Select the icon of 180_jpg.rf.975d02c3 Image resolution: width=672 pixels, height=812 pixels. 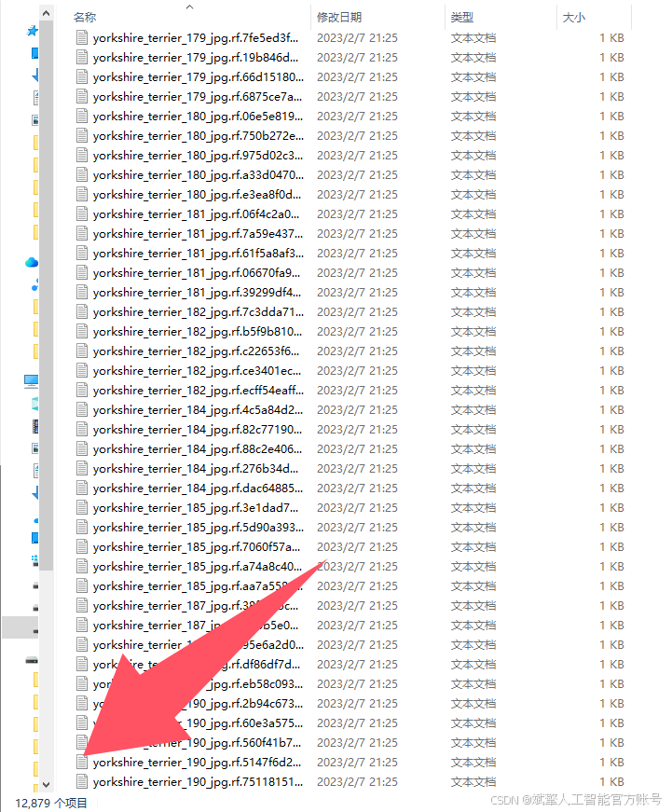click(82, 156)
